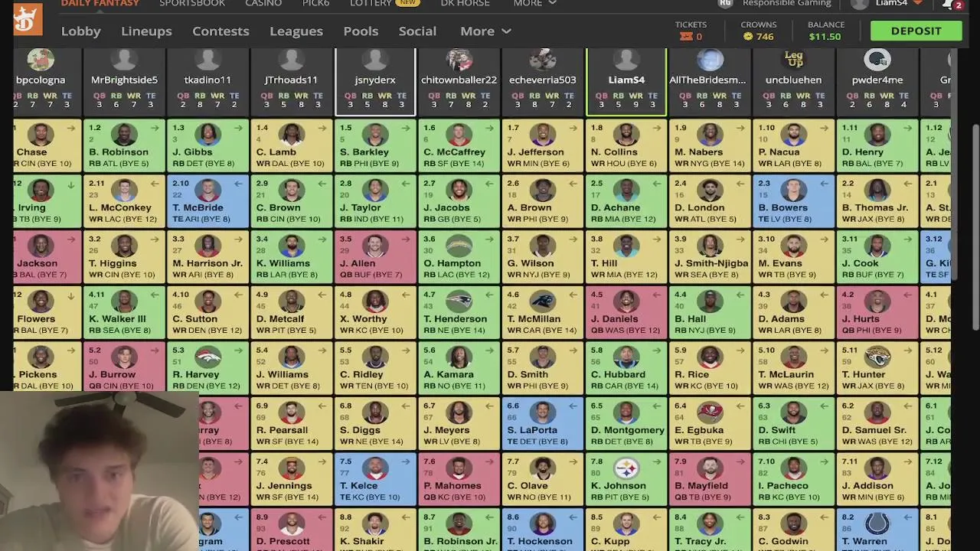Open the DK HORSE tab
Image resolution: width=980 pixels, height=551 pixels.
tap(465, 4)
